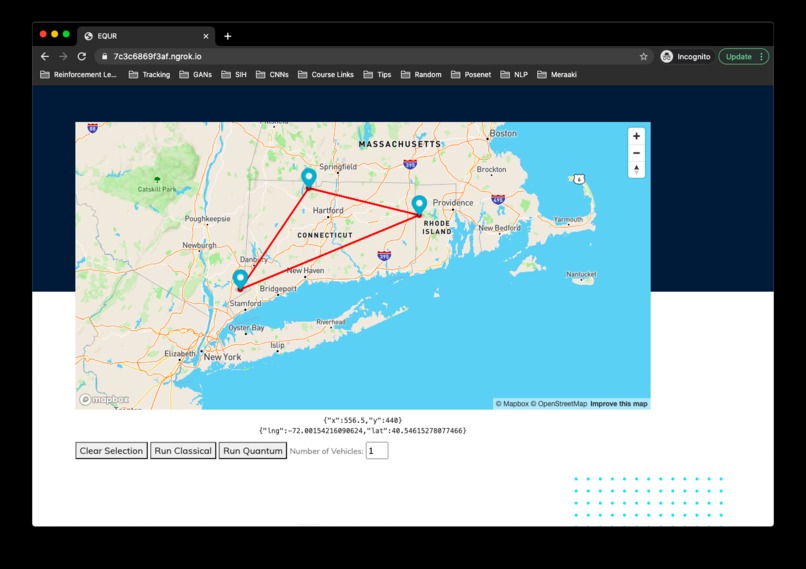The height and width of the screenshot is (569, 806).
Task: Open the © Mapbox attribution link
Action: click(512, 404)
